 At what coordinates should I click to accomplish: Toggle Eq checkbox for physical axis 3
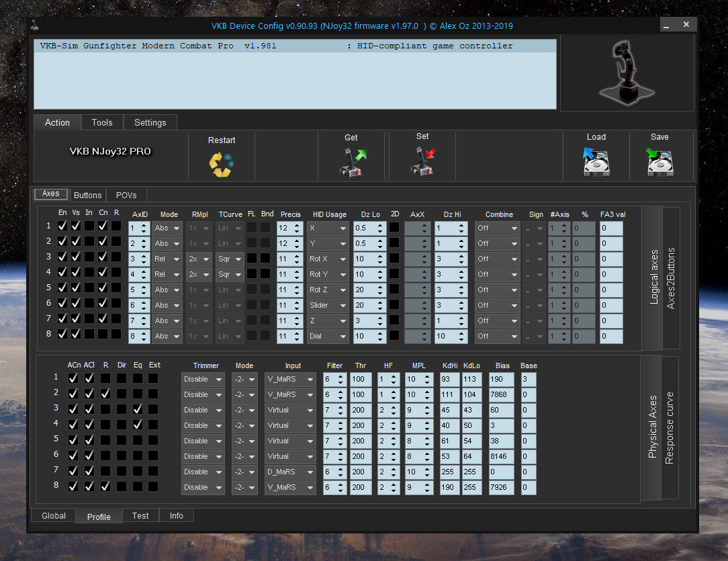point(138,409)
